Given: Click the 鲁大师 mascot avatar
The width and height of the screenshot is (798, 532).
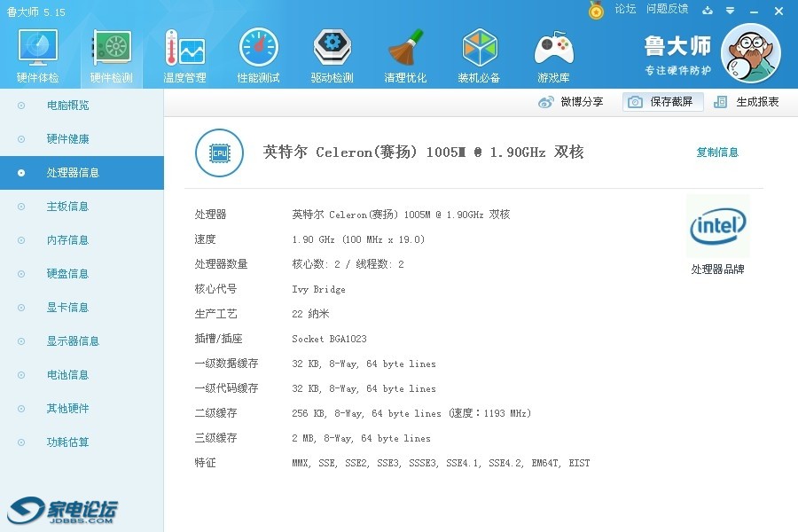Looking at the screenshot, I should coord(751,53).
